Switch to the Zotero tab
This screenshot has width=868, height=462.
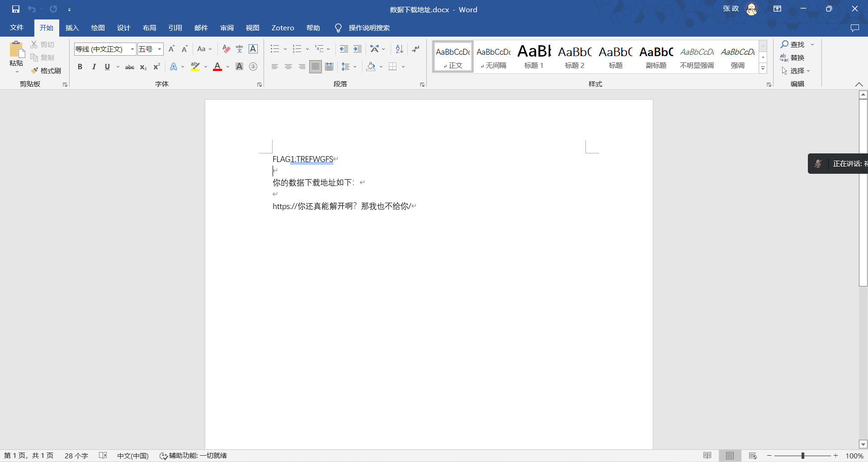(x=283, y=28)
